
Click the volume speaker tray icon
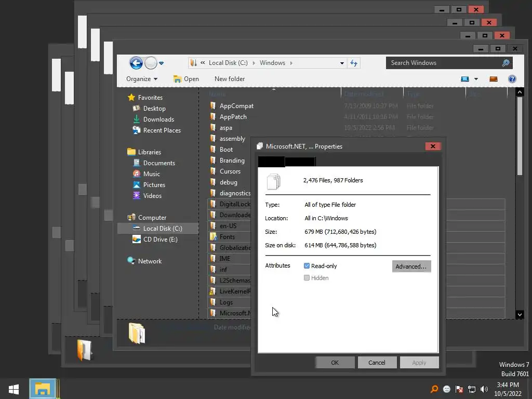[484, 389]
